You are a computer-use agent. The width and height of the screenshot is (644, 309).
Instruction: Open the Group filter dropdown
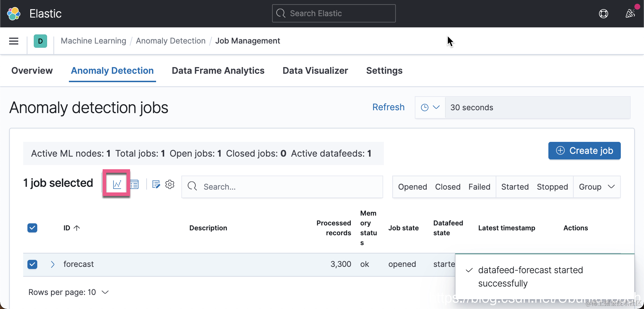click(x=597, y=187)
